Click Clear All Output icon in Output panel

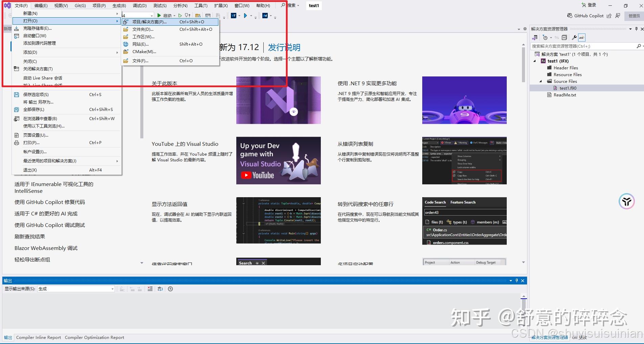tap(150, 289)
